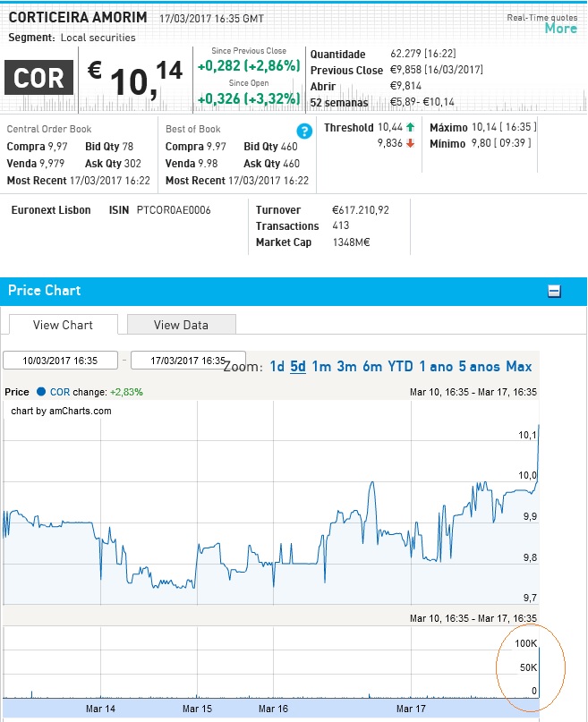Click the Central Order Book Bid Qty 78
Image resolution: width=588 pixels, height=722 pixels.
[109, 147]
